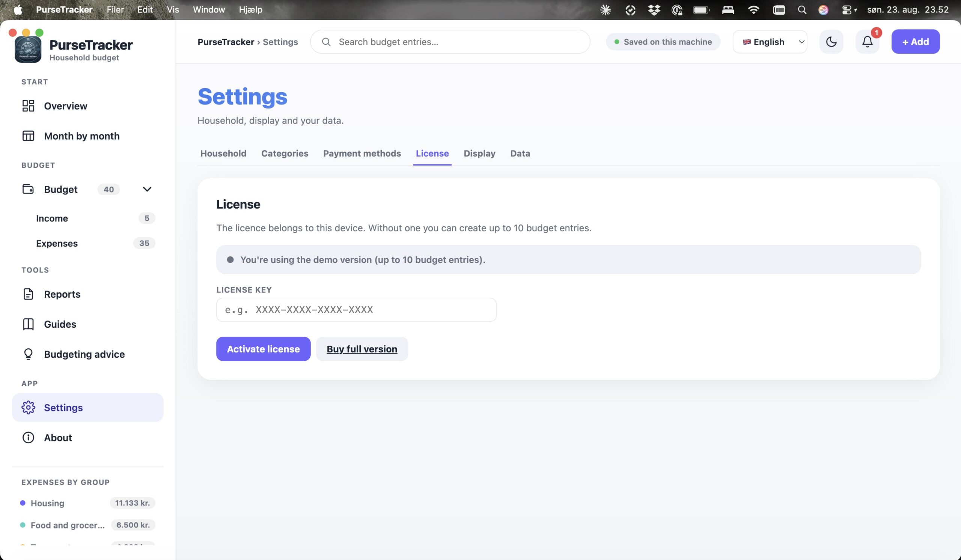Click the Income count badge 5
Image resolution: width=961 pixels, height=560 pixels.
click(147, 218)
